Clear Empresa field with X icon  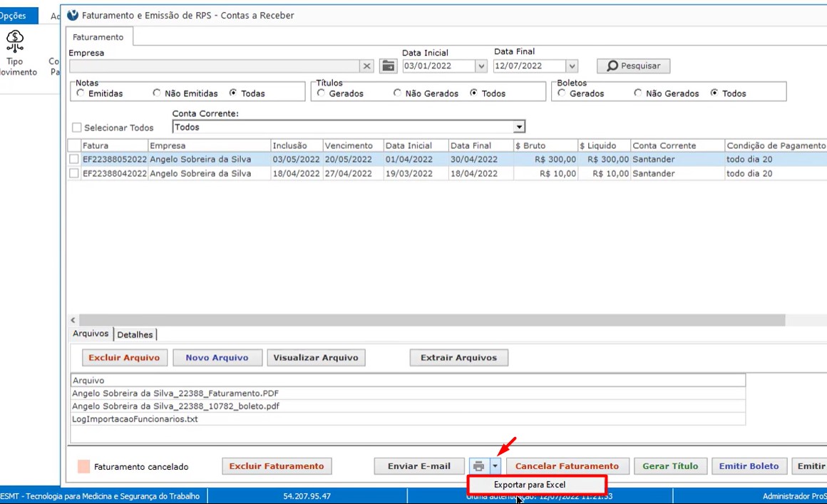coord(366,66)
